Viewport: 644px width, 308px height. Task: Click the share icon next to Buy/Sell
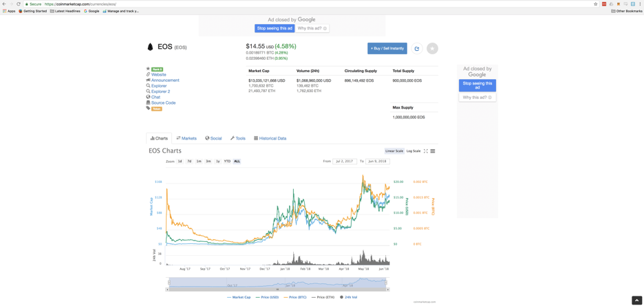(x=417, y=48)
